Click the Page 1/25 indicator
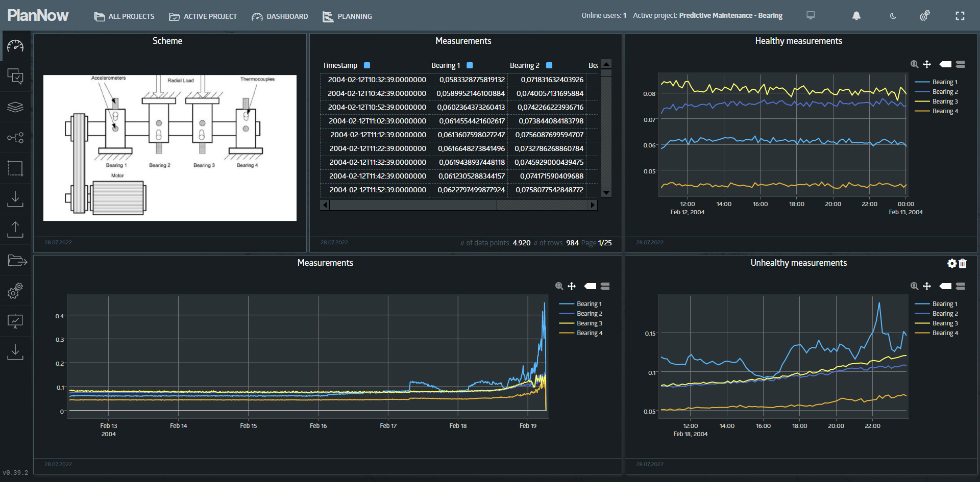980x482 pixels. [596, 243]
